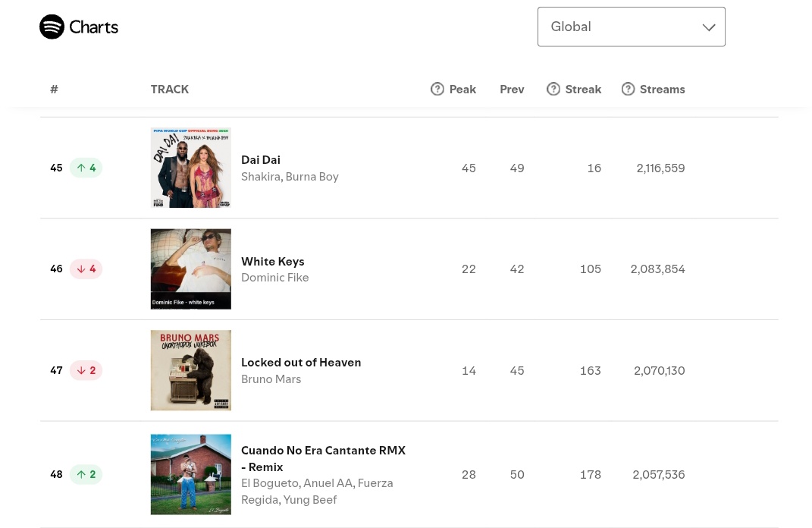Screen dimensions: 812x528
Task: Click rank number 48
Action: (x=56, y=474)
